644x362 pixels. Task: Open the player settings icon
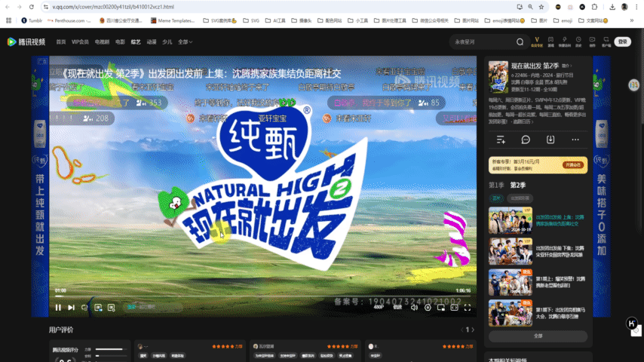click(428, 308)
